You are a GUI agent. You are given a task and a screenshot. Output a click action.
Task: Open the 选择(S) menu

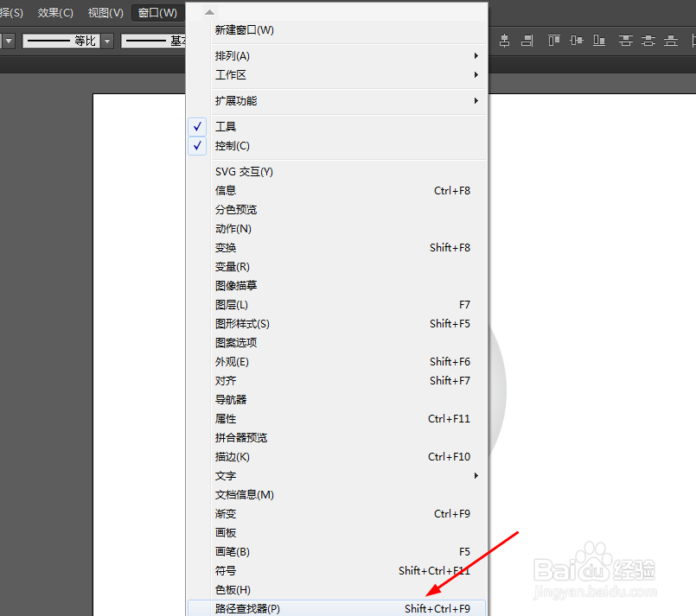(11, 13)
